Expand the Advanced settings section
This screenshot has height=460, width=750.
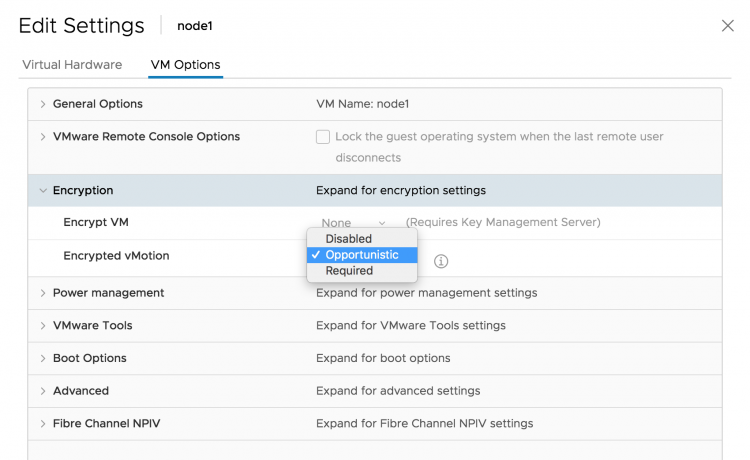[x=43, y=391]
